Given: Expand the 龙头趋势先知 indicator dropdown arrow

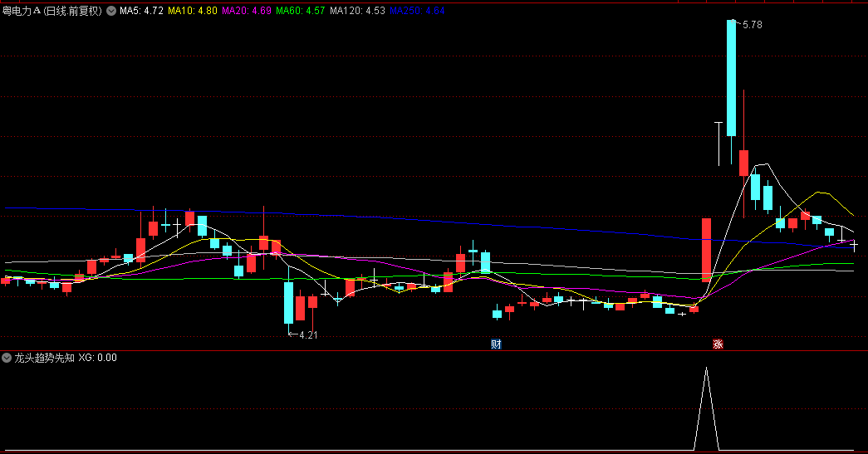Looking at the screenshot, I should point(7,358).
